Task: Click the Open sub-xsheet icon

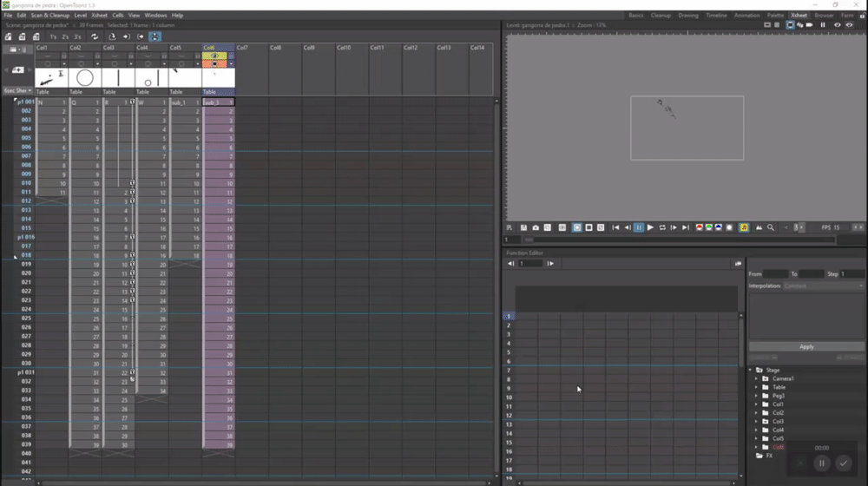Action: 126,36
